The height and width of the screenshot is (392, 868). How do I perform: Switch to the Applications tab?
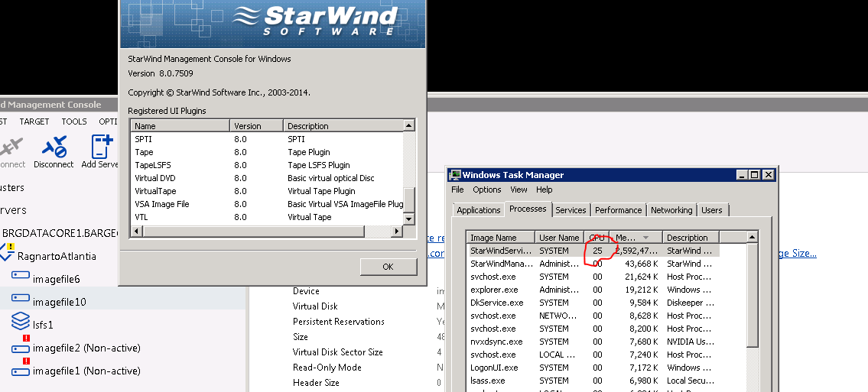pos(478,210)
